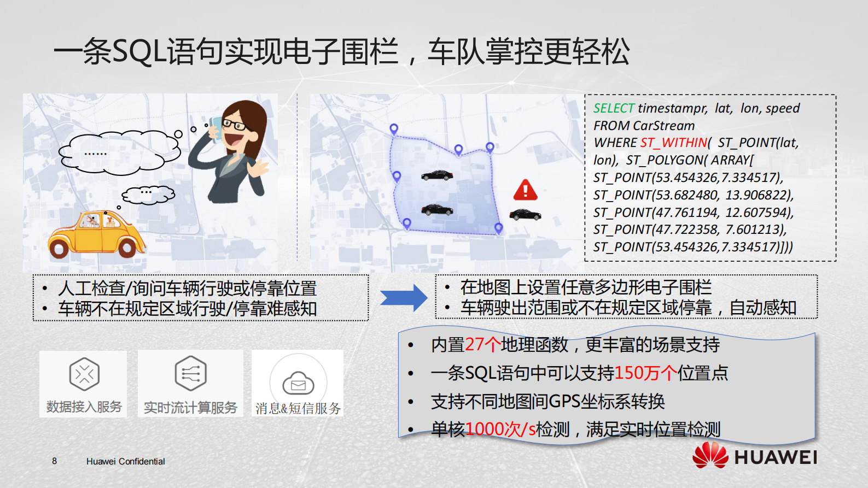Viewport: 868px width, 488px height.
Task: Click the red text 1000次/s
Action: 500,430
